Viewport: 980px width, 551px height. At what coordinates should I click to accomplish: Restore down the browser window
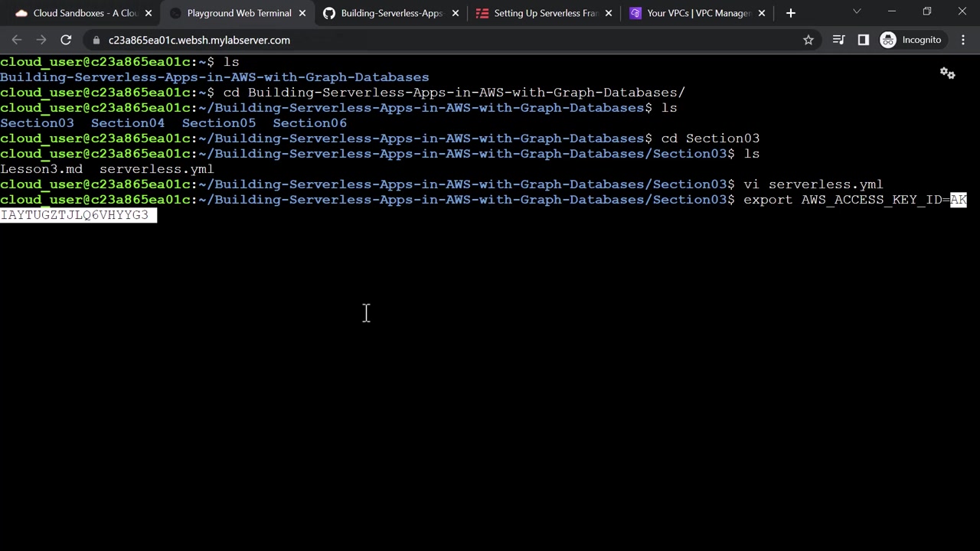coord(927,11)
